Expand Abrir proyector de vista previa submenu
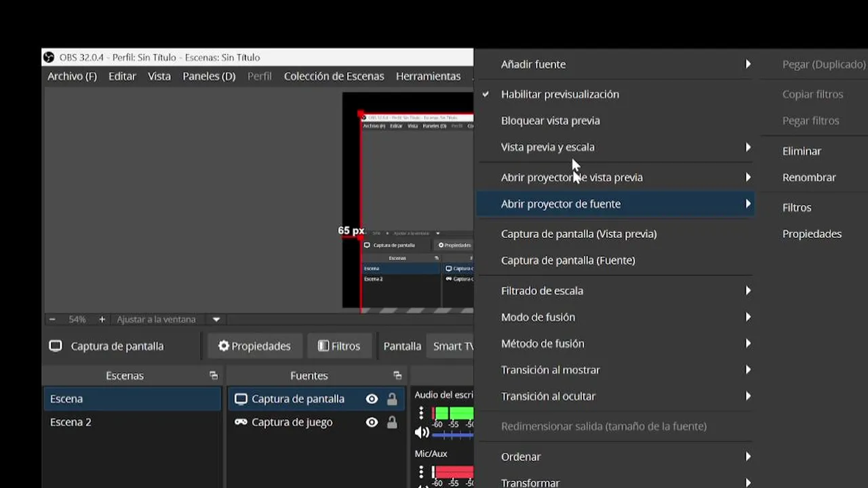868x488 pixels. pos(615,178)
